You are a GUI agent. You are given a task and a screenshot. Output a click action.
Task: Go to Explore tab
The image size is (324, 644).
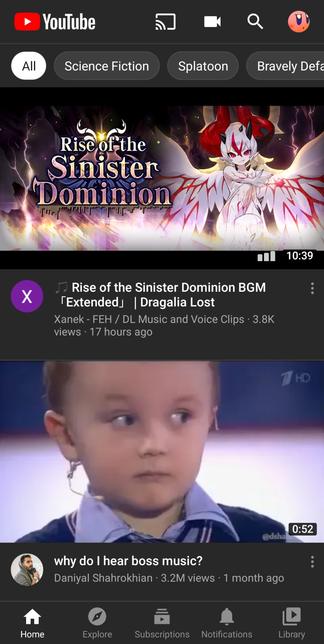pyautogui.click(x=97, y=623)
